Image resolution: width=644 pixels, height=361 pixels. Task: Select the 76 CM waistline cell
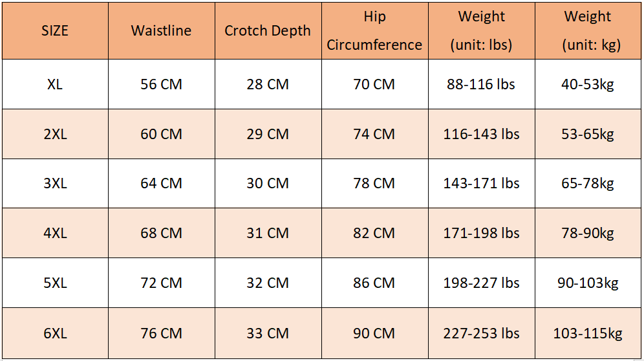(162, 333)
